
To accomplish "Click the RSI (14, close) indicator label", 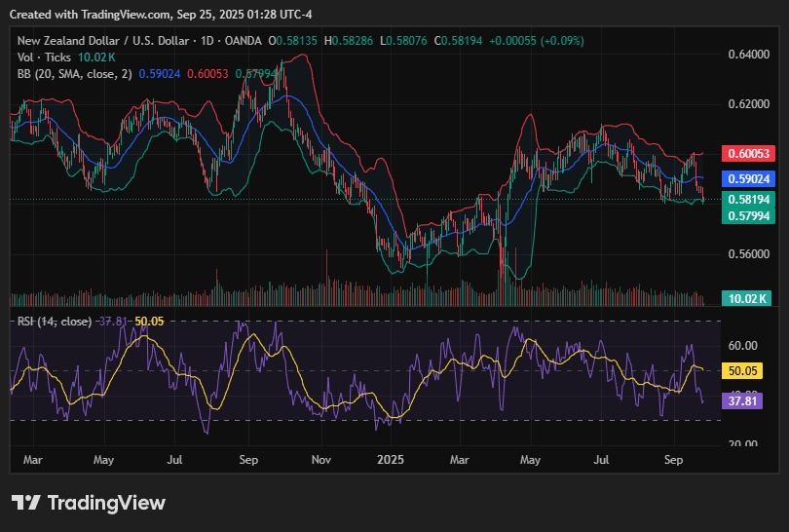I will click(x=55, y=322).
